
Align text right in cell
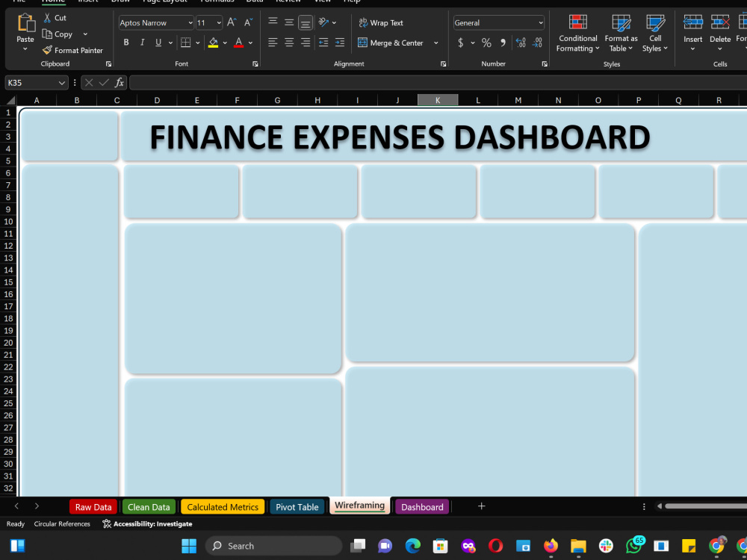pos(306,43)
